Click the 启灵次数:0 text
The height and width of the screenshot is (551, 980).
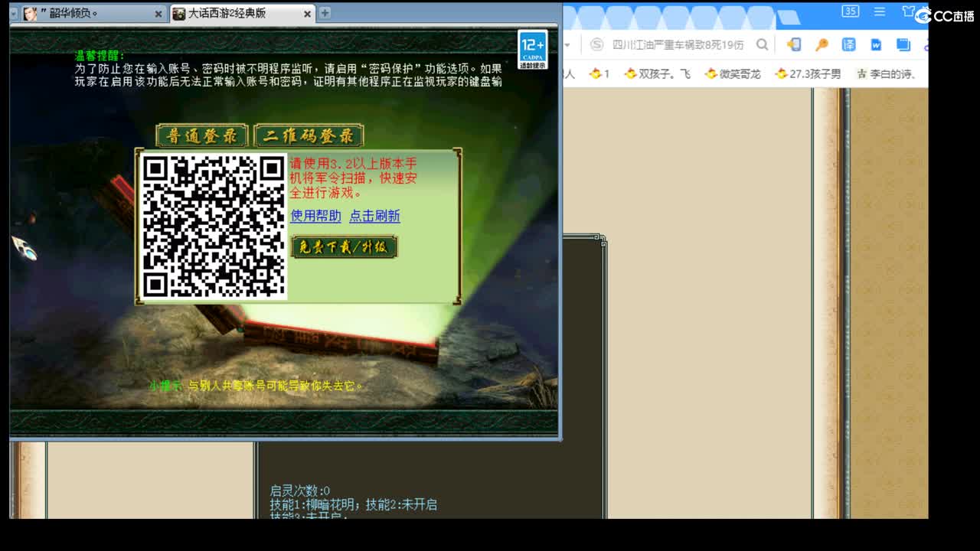[300, 491]
